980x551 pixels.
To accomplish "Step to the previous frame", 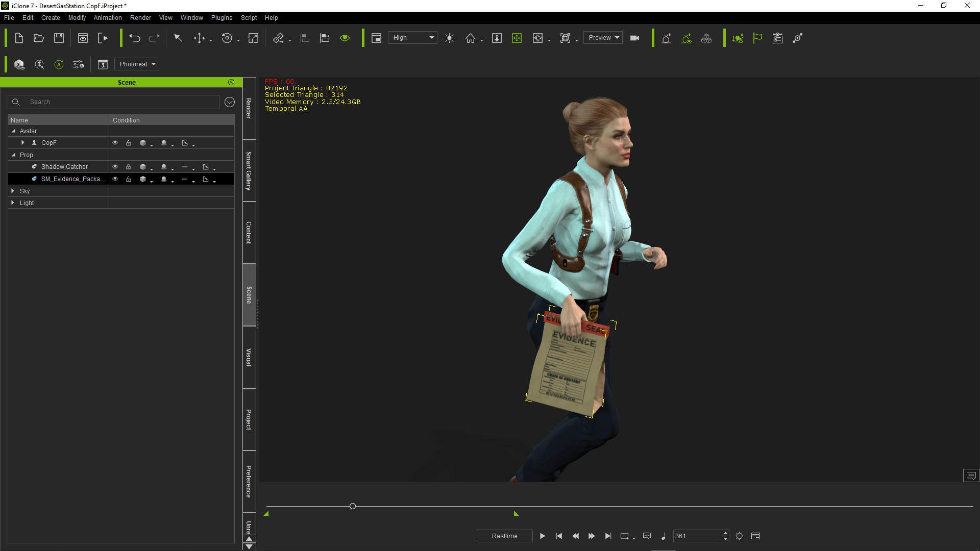I will [x=575, y=536].
